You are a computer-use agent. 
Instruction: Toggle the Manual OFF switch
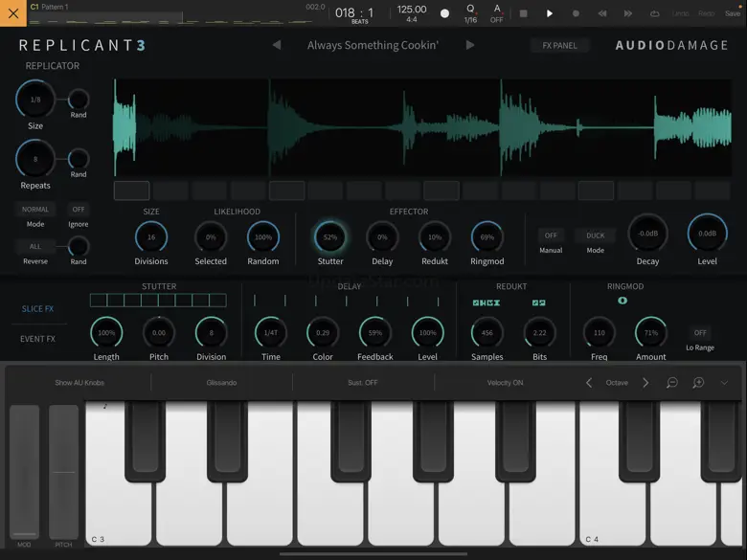tap(551, 235)
